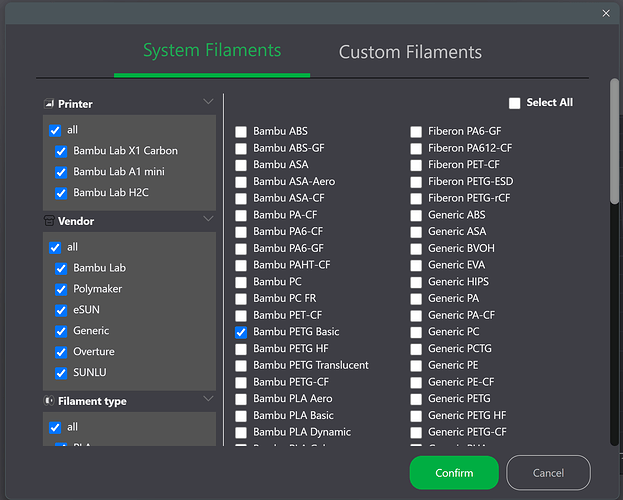Uncheck Bambu Lab H2C printer
This screenshot has width=623, height=500.
pos(61,193)
